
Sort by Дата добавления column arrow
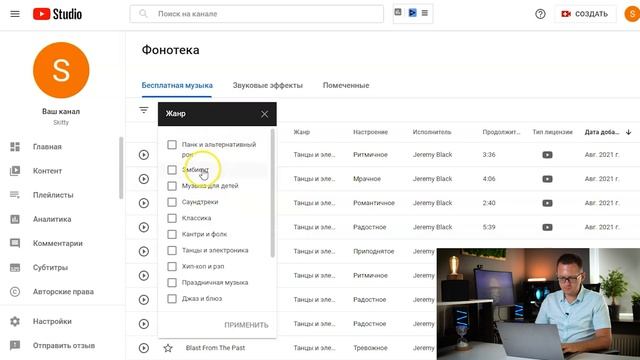pyautogui.click(x=629, y=132)
